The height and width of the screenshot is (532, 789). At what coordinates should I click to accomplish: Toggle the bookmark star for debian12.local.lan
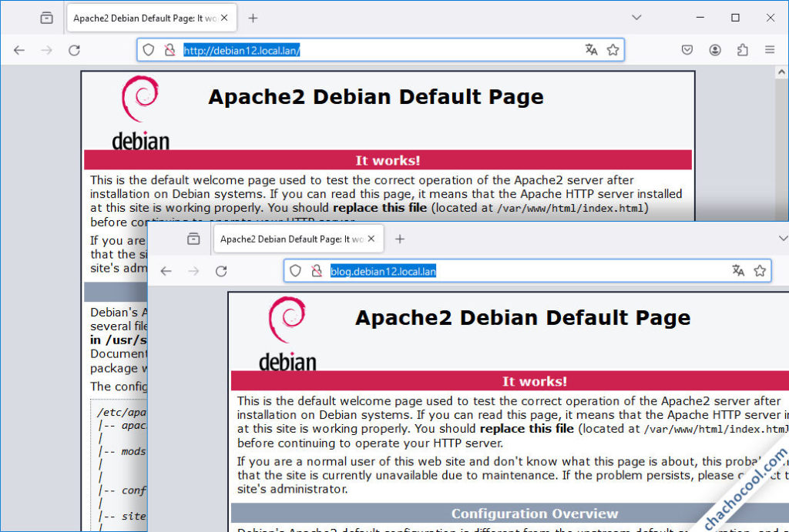[x=613, y=49]
